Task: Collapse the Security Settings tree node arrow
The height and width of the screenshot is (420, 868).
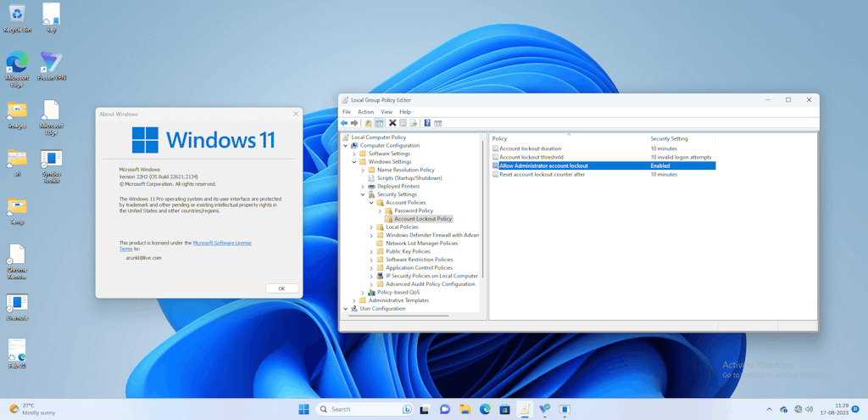Action: pyautogui.click(x=363, y=194)
